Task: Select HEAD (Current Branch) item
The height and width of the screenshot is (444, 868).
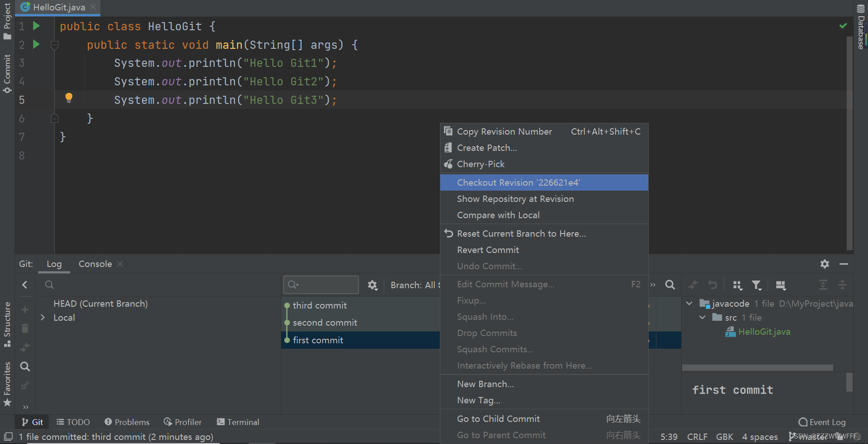Action: [100, 304]
